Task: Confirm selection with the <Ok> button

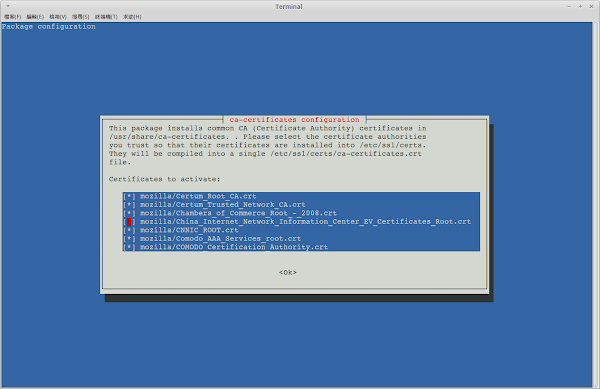Action: (288, 272)
